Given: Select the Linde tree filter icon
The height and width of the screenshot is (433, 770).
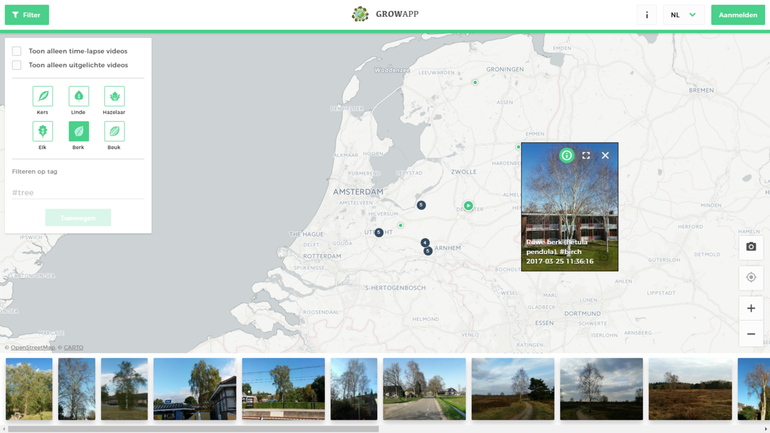Looking at the screenshot, I should (x=79, y=96).
